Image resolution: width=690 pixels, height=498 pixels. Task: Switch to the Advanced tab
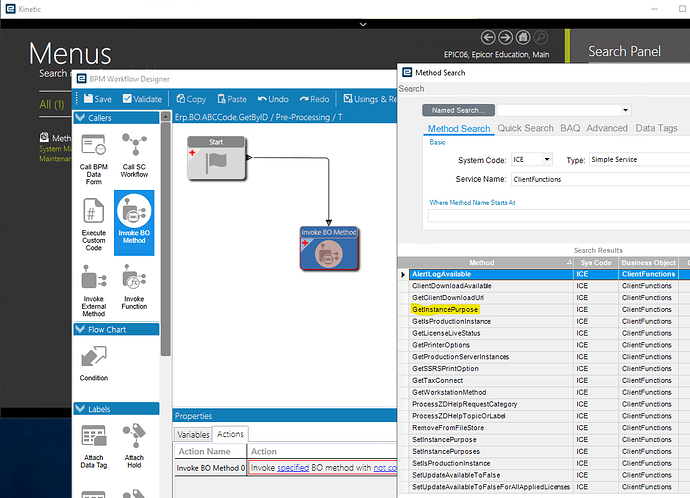(x=607, y=128)
